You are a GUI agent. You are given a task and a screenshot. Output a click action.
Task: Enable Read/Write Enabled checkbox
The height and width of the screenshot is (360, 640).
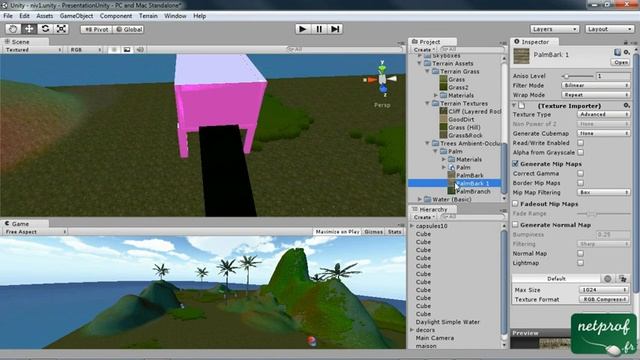580,143
